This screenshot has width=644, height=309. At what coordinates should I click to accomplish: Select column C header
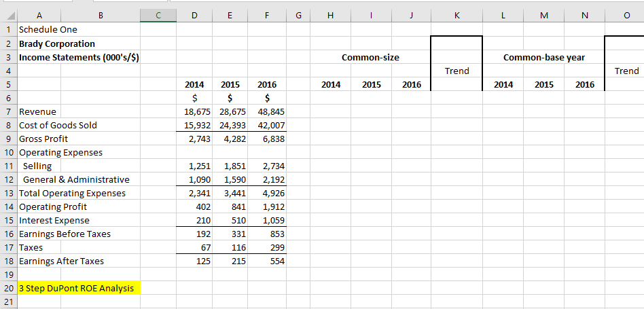pyautogui.click(x=158, y=16)
